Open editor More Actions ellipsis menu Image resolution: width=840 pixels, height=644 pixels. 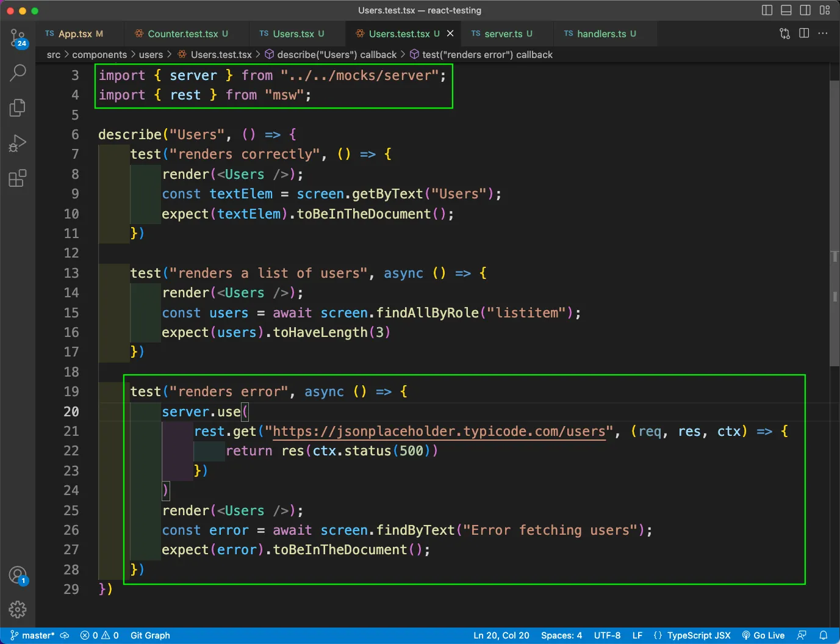pyautogui.click(x=823, y=34)
